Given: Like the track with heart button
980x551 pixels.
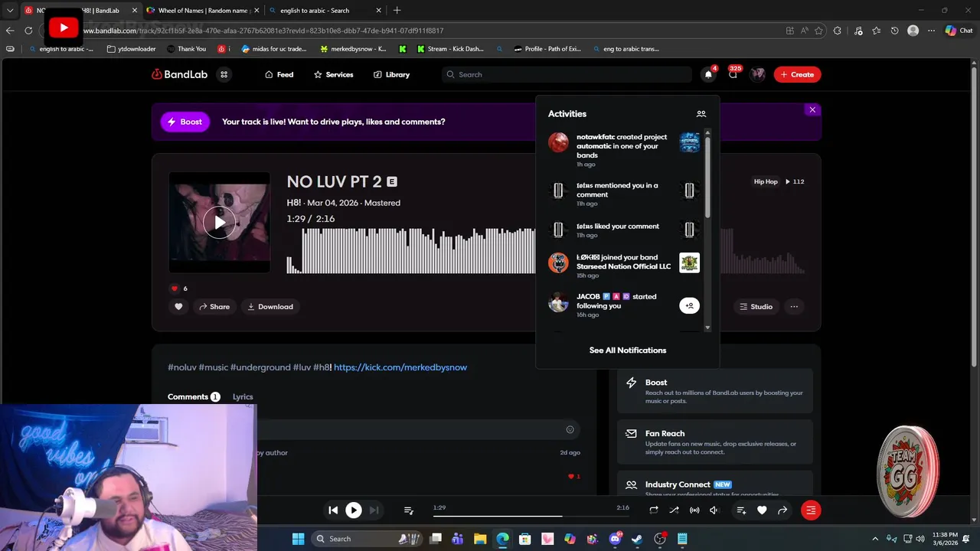Looking at the screenshot, I should click(178, 306).
